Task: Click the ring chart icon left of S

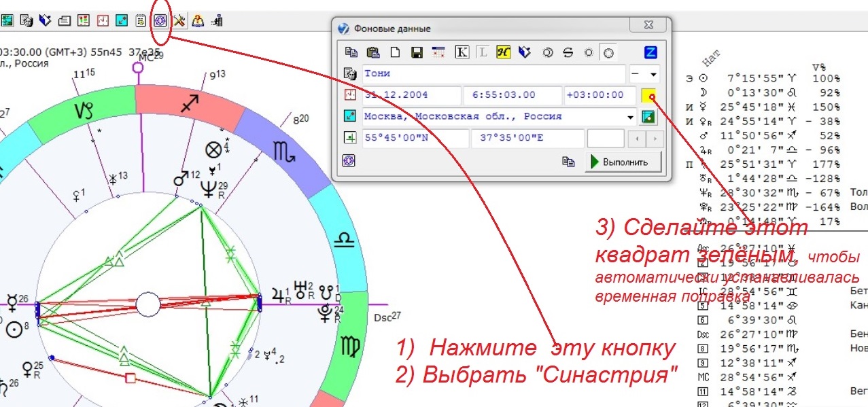Action: click(x=547, y=52)
